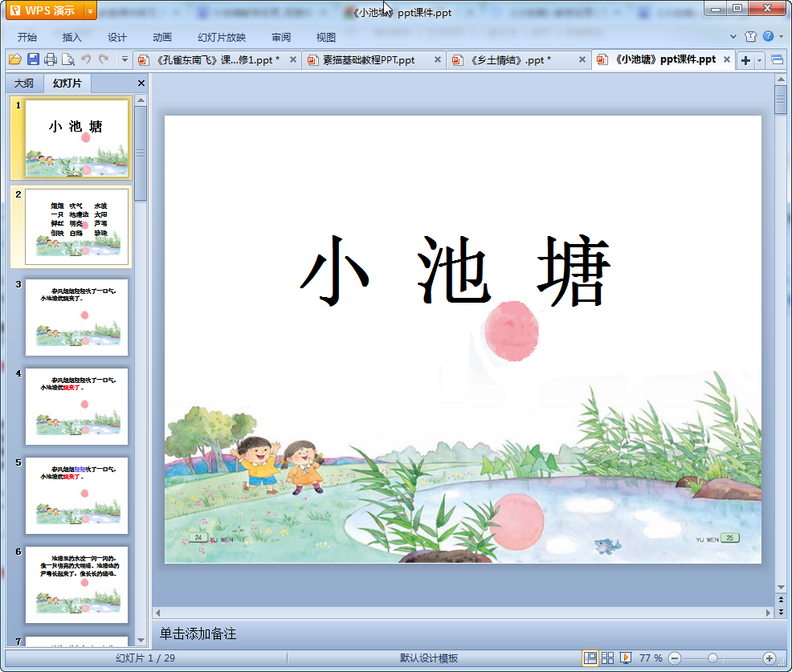Select slide 2 thumbnail with vocabulary words
This screenshot has height=672, width=792.
77,226
